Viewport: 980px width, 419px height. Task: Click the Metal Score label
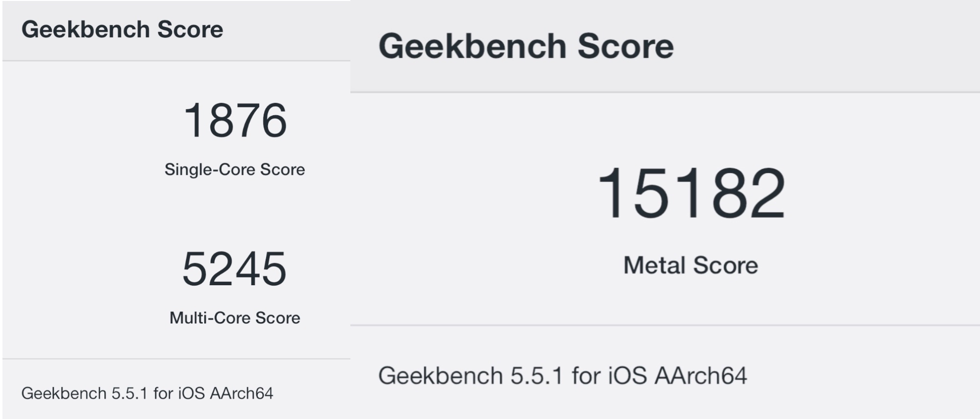point(690,266)
